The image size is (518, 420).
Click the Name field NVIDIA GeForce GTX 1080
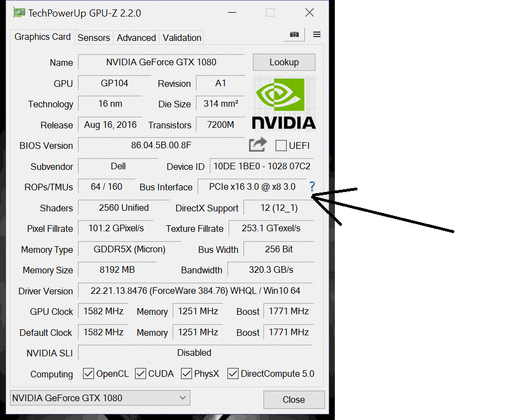coord(161,62)
